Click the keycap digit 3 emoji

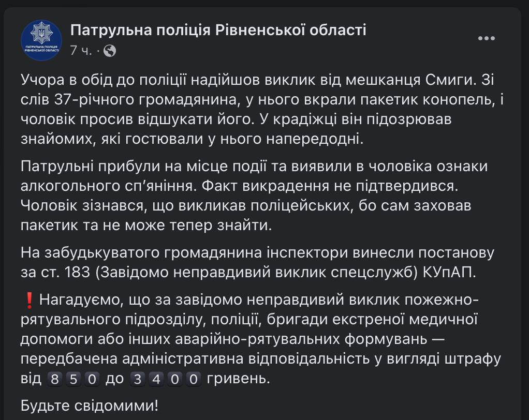click(138, 379)
